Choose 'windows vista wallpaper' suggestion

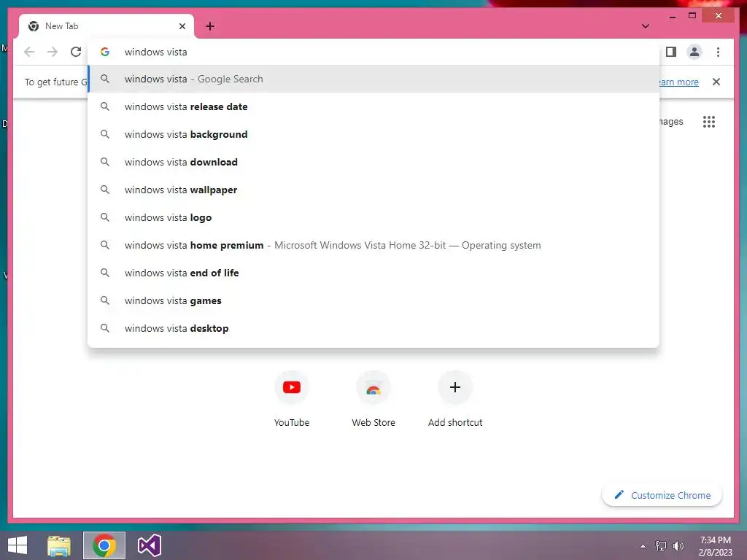[373, 190]
